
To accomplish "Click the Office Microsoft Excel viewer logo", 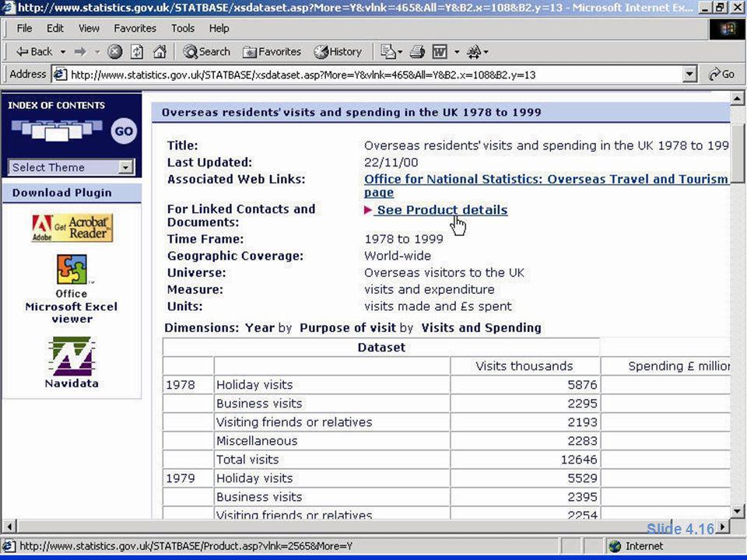I will click(x=72, y=270).
